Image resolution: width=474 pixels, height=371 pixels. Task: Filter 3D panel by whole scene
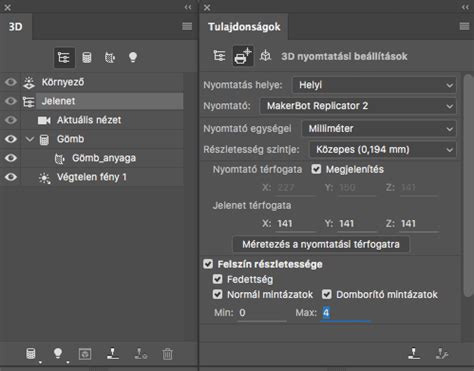point(64,57)
